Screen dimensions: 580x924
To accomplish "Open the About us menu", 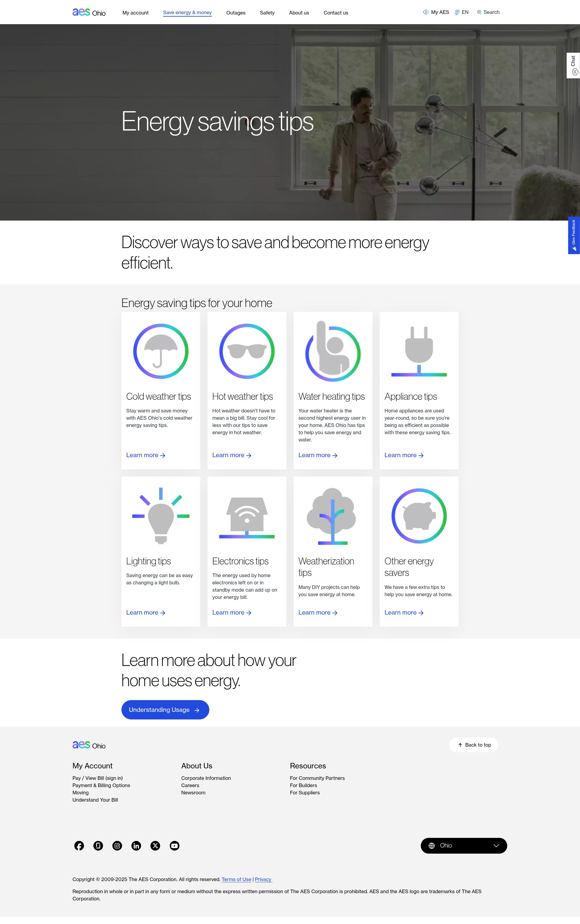I will (299, 13).
